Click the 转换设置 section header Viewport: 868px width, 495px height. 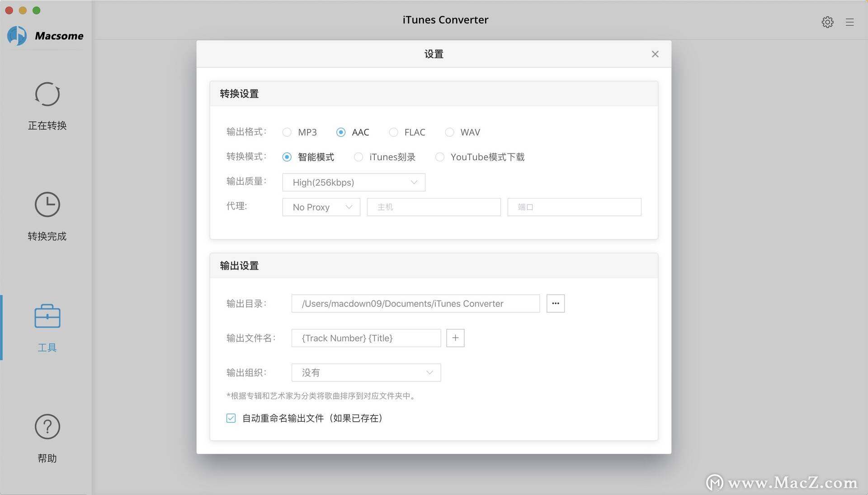434,94
